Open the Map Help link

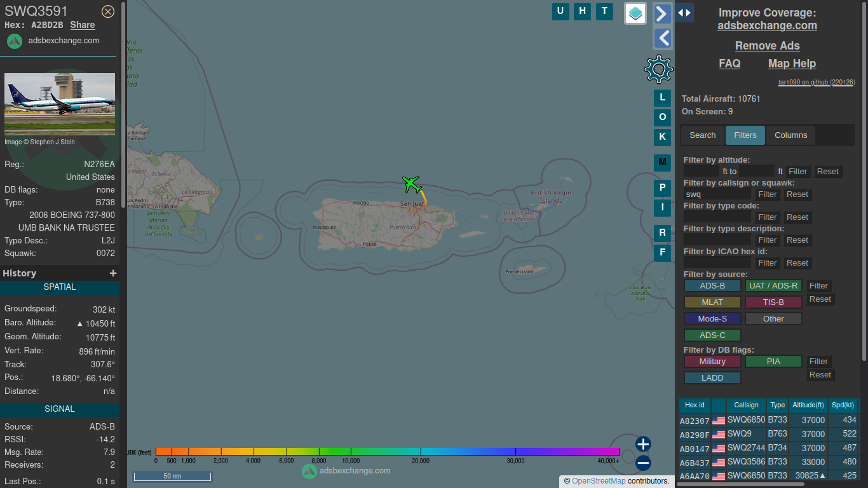pyautogui.click(x=792, y=64)
